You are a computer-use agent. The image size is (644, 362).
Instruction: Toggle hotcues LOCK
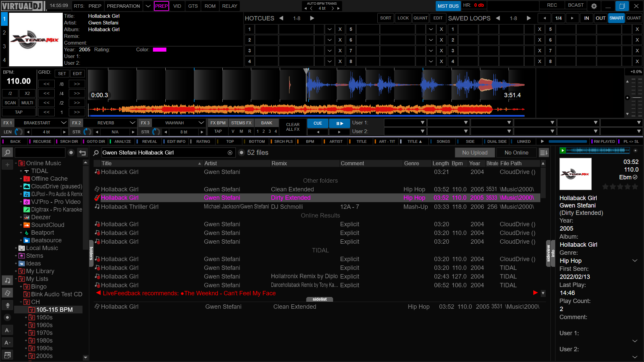coord(403,18)
